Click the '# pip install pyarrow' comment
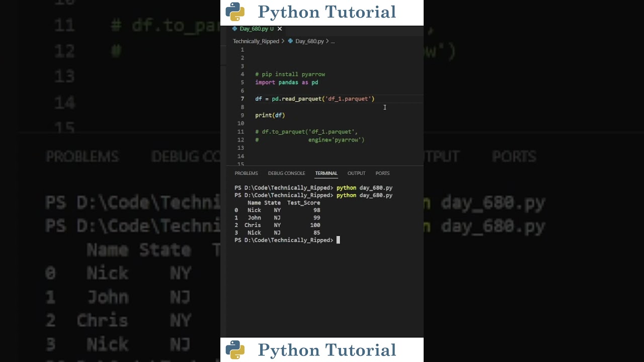The height and width of the screenshot is (362, 644). [290, 74]
